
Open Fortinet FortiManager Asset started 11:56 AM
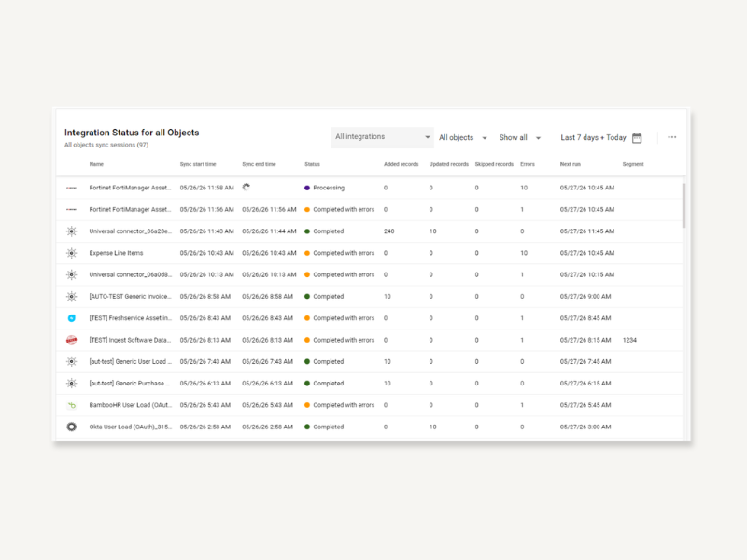[130, 209]
